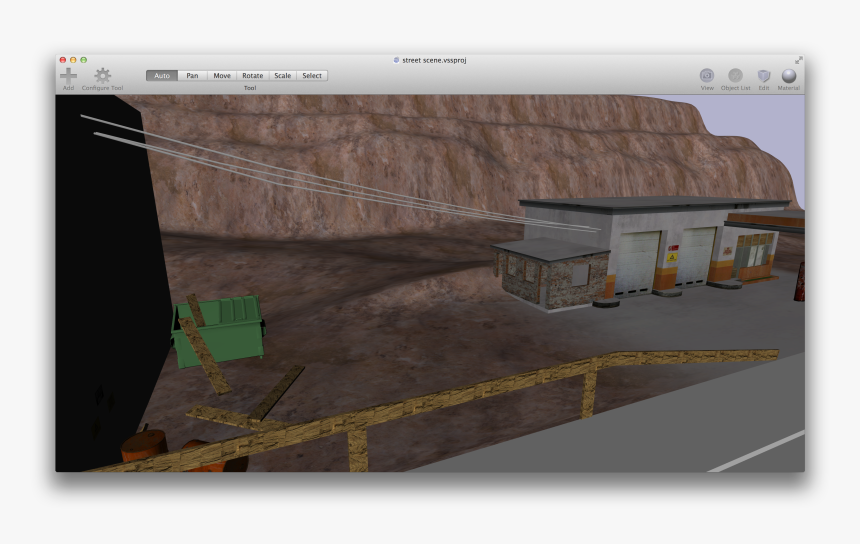The image size is (860, 544).
Task: Choose the Rotate tool segment
Action: point(252,75)
